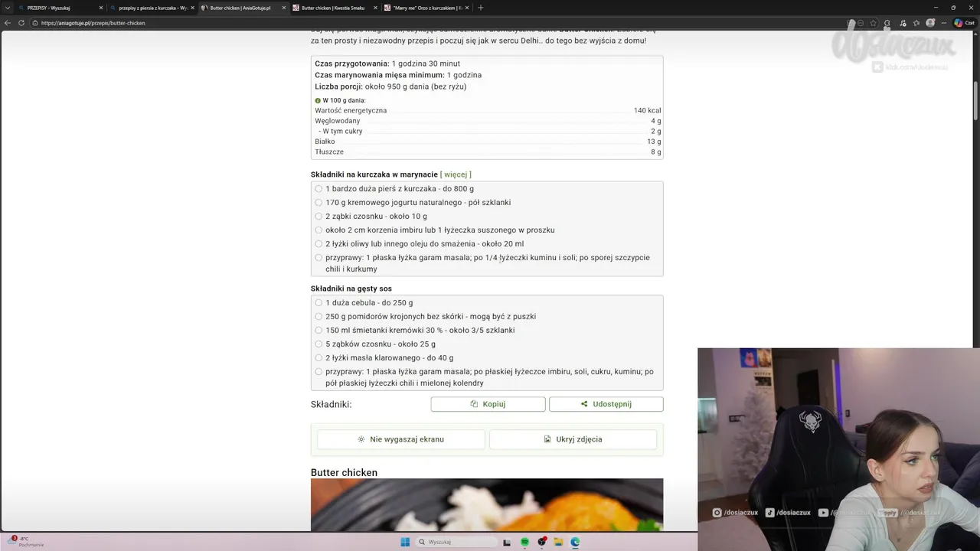Open the media control music icon
The width and height of the screenshot is (980, 551).
(x=903, y=23)
